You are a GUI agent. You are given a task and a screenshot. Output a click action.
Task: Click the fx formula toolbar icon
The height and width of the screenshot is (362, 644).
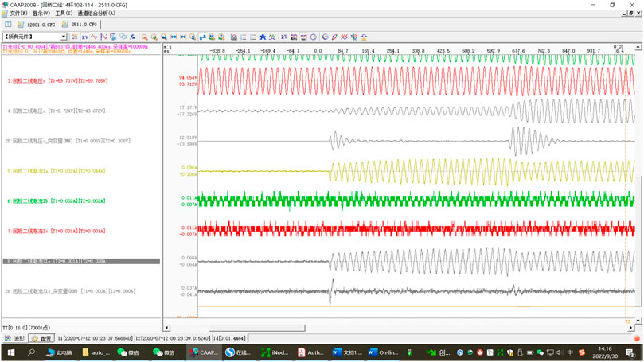(x=132, y=37)
